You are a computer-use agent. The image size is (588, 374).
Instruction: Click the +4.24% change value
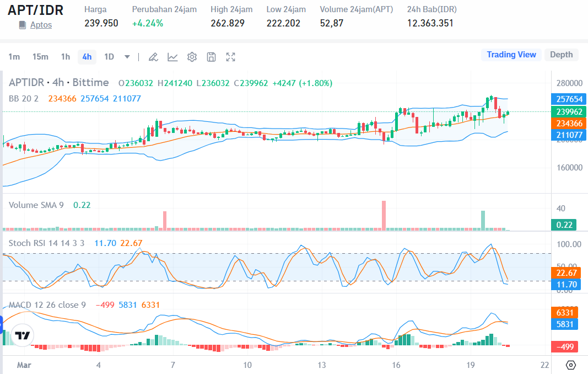tap(148, 23)
